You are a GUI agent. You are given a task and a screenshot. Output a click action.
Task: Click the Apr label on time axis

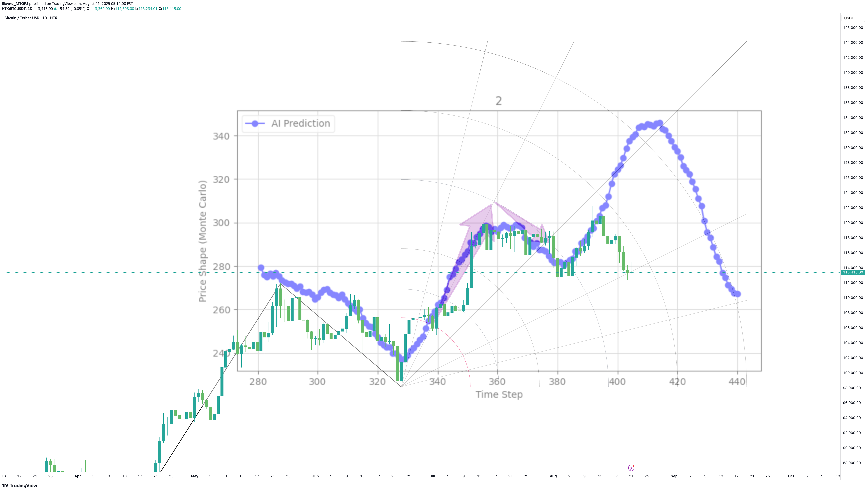[x=78, y=476]
